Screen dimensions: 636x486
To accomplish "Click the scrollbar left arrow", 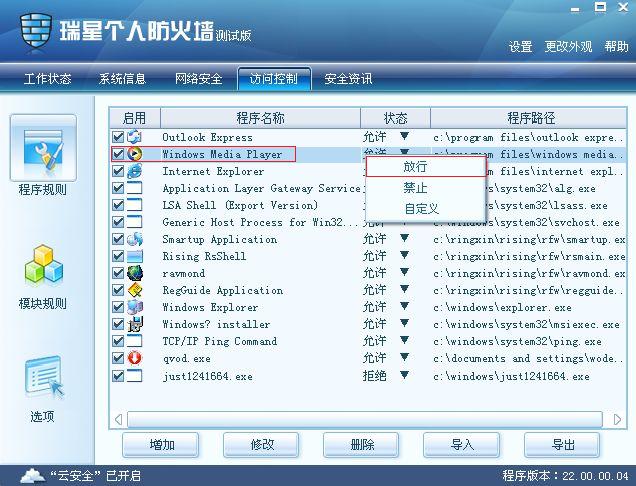I will point(118,419).
